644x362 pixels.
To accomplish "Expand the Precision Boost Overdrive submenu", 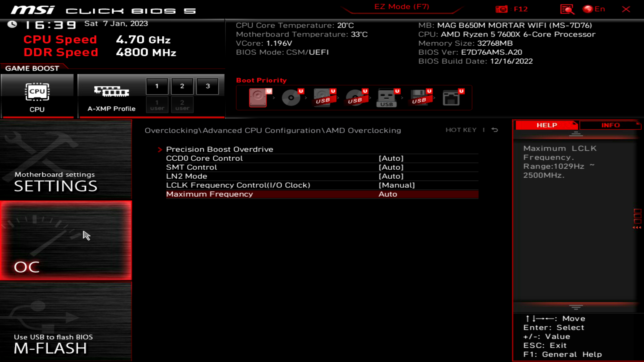I will tap(219, 149).
